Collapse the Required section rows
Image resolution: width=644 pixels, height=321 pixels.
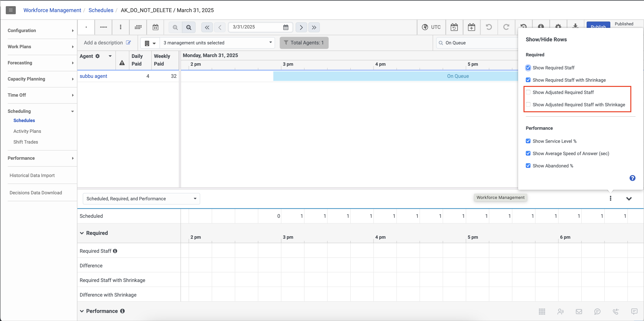pos(82,233)
